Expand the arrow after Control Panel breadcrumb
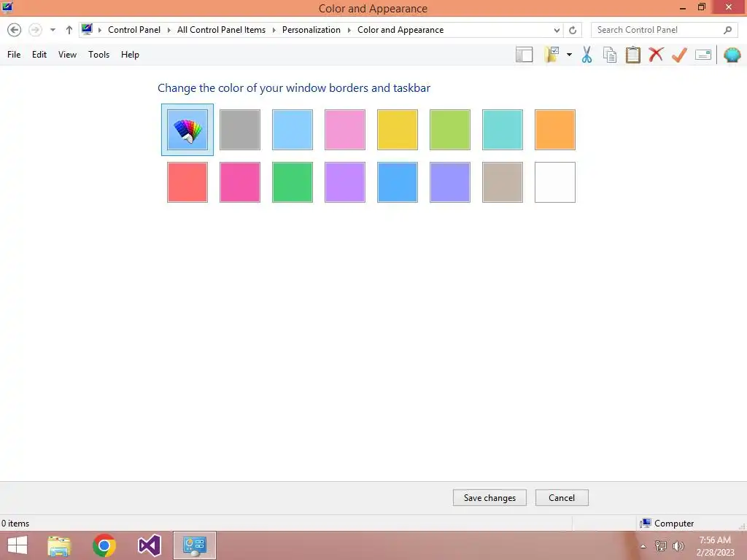Screen dimensions: 747x560 coord(169,30)
